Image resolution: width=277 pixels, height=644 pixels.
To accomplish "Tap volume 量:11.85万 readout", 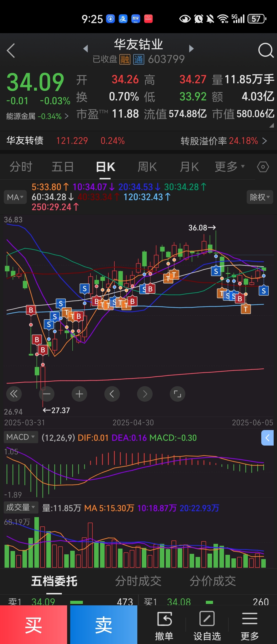I will tap(62, 508).
